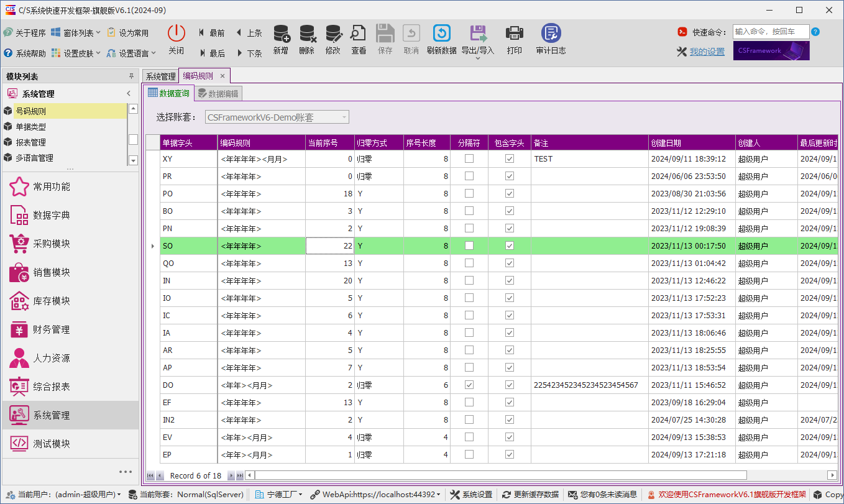Open 综合报表 reports module
This screenshot has width=844, height=504.
[70, 387]
